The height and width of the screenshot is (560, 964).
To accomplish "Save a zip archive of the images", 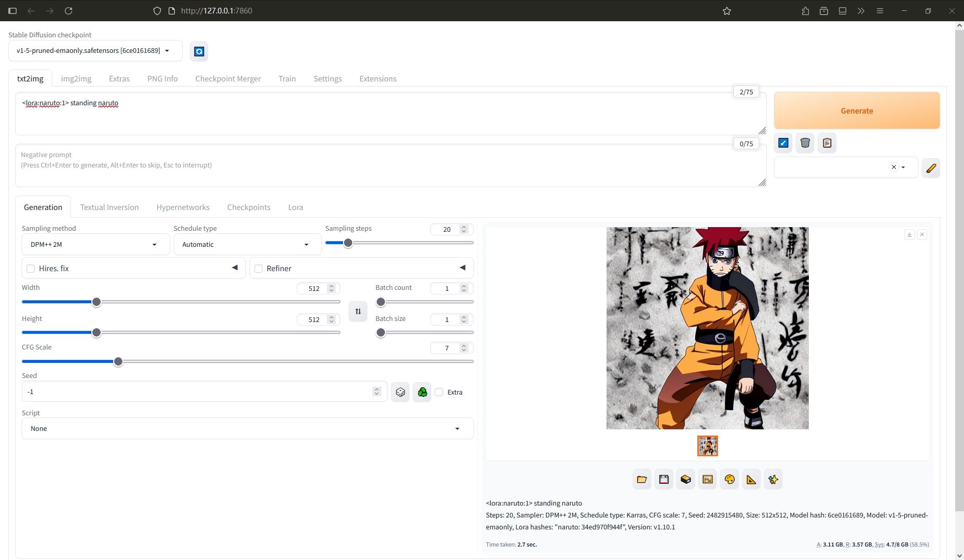I will pyautogui.click(x=686, y=480).
